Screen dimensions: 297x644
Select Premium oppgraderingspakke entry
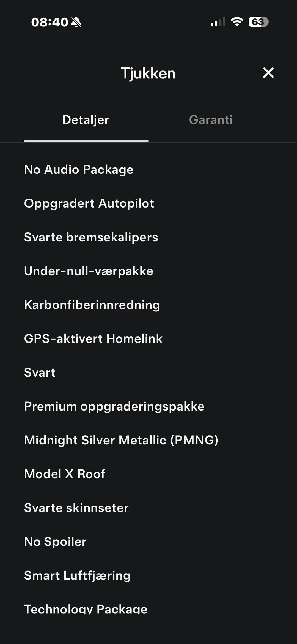point(114,406)
